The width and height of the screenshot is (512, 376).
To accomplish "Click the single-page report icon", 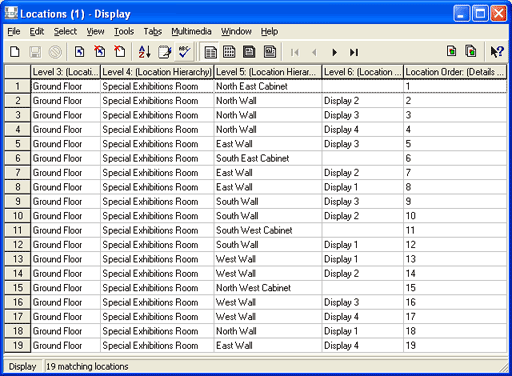I will (452, 52).
